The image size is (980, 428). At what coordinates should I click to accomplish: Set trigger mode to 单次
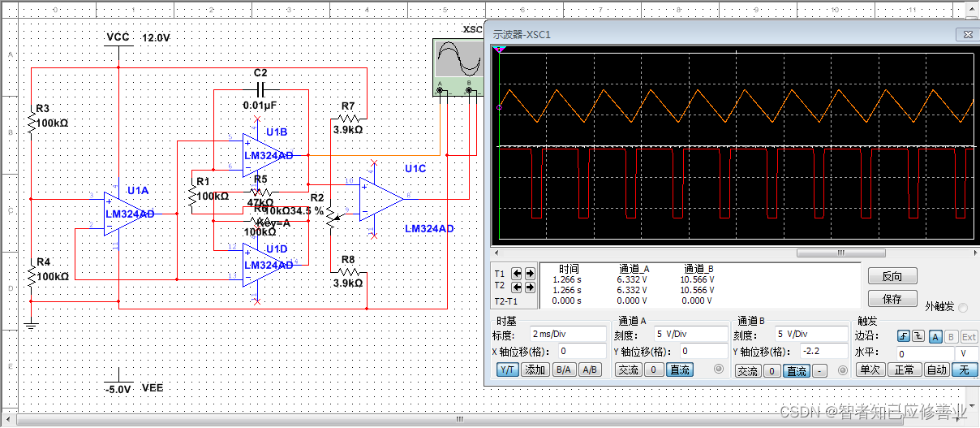[x=870, y=370]
